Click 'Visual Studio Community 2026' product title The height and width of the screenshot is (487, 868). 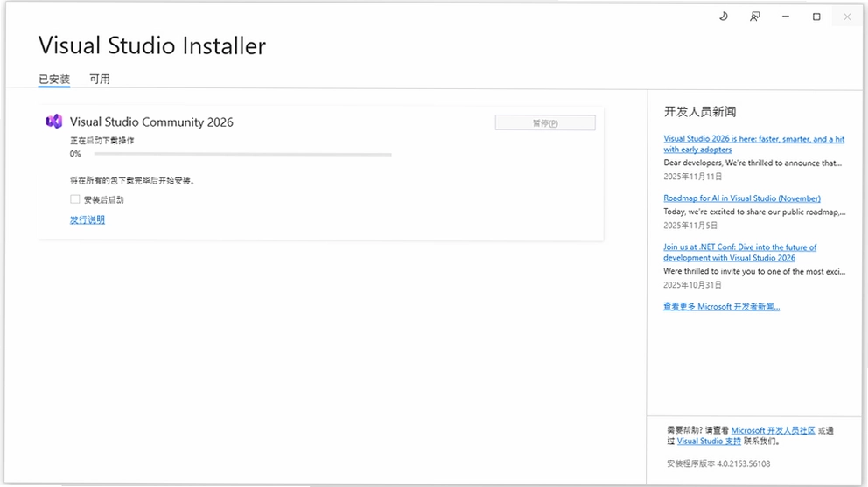click(151, 122)
